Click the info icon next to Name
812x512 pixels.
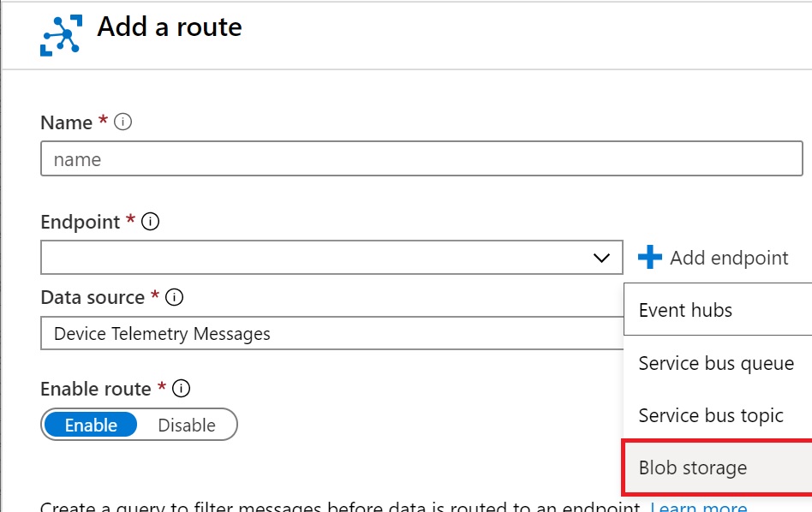tap(122, 122)
